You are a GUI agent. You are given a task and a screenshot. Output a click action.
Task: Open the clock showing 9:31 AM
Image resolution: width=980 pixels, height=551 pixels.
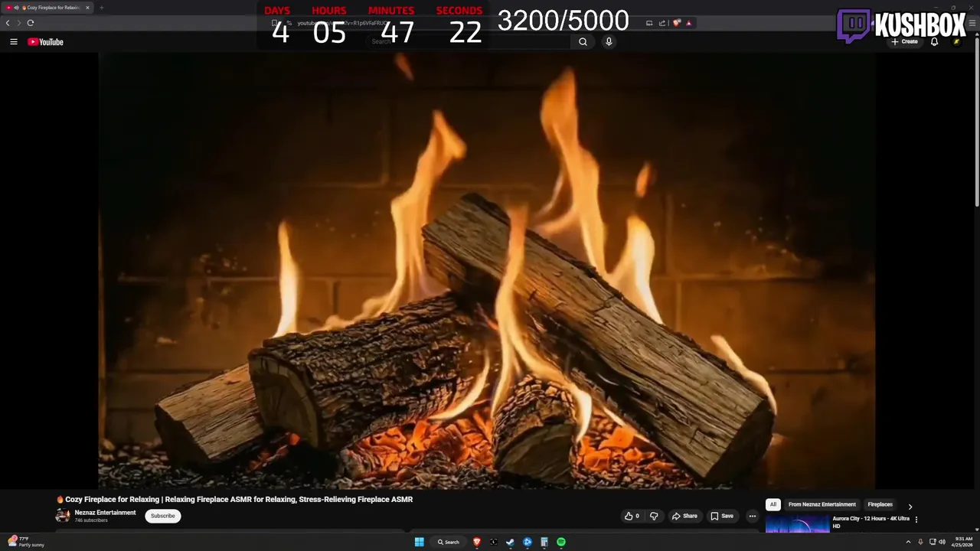pos(962,542)
